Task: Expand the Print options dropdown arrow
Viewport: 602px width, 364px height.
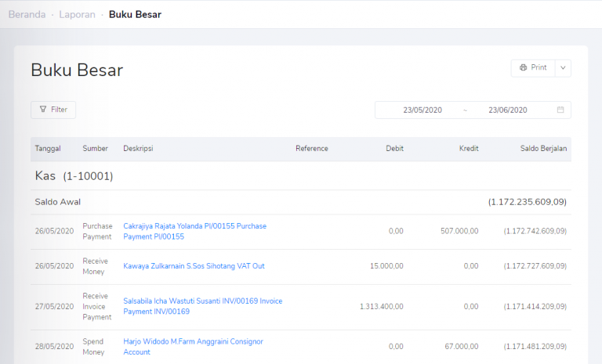Action: point(563,68)
